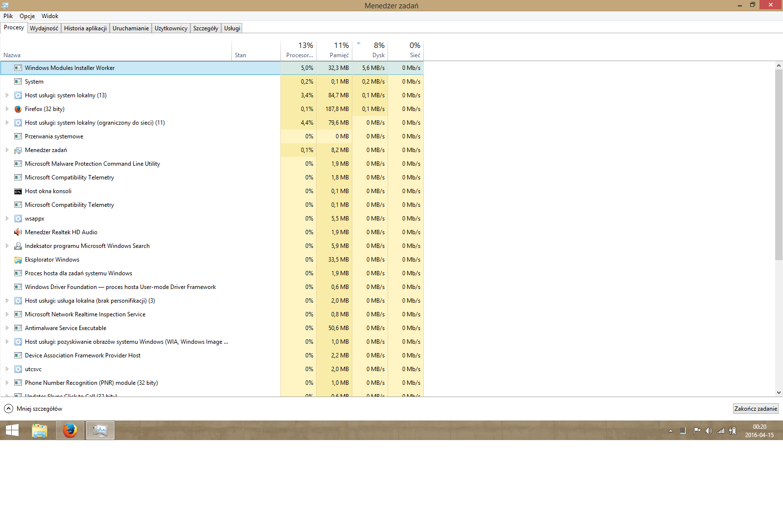Expand Indeksator programu Microsoft Windows Search
Viewport: 783px width, 532px height.
(7, 246)
